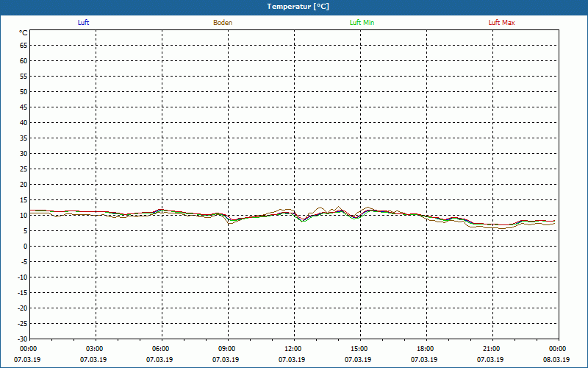Click the -25 y-axis label
This screenshot has width=588, height=368.
point(23,323)
